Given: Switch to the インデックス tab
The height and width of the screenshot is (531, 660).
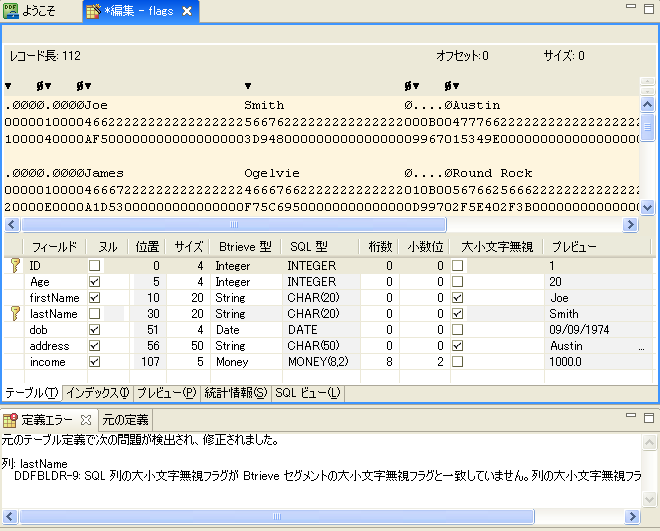Looking at the screenshot, I should click(97, 393).
